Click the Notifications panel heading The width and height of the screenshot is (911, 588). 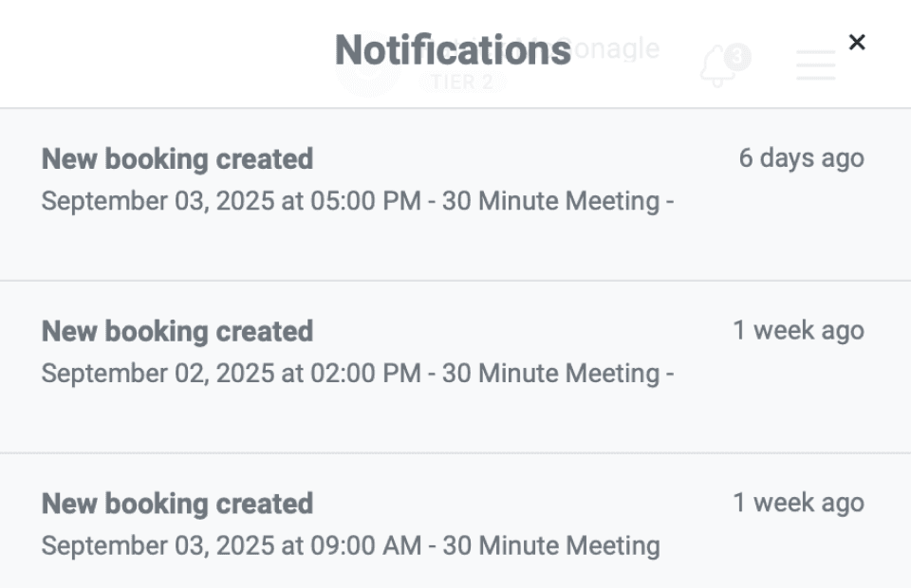coord(454,50)
